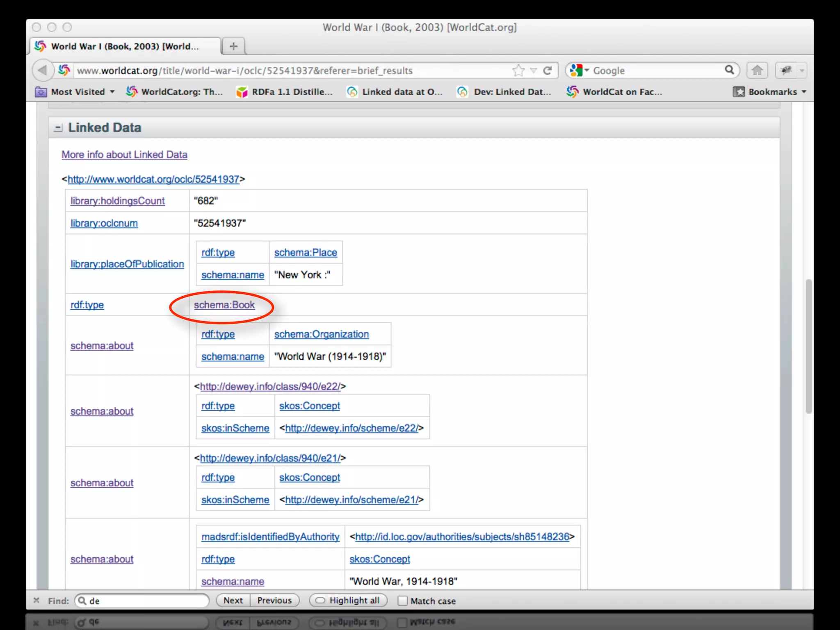Reload the page using refresh icon
This screenshot has width=840, height=630.
[x=547, y=71]
